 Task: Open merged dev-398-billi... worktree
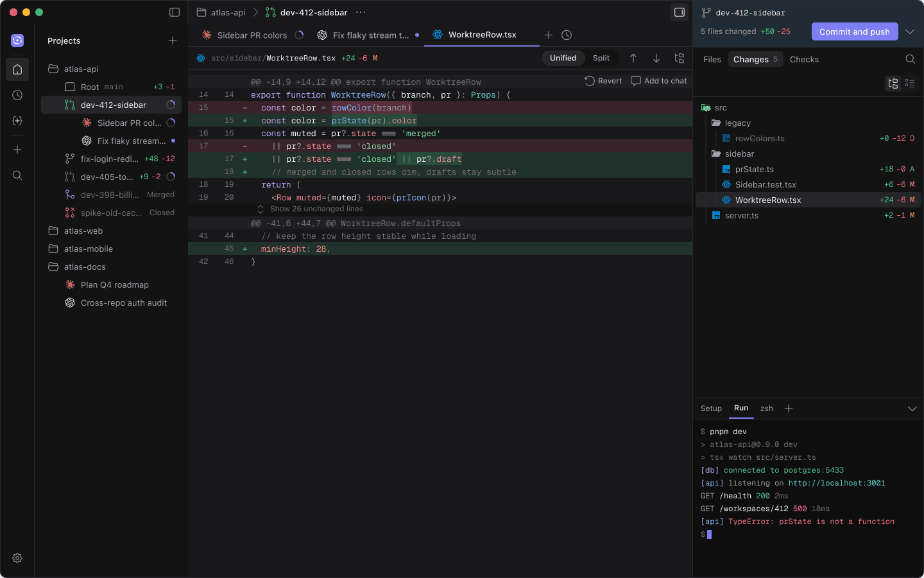click(x=111, y=195)
